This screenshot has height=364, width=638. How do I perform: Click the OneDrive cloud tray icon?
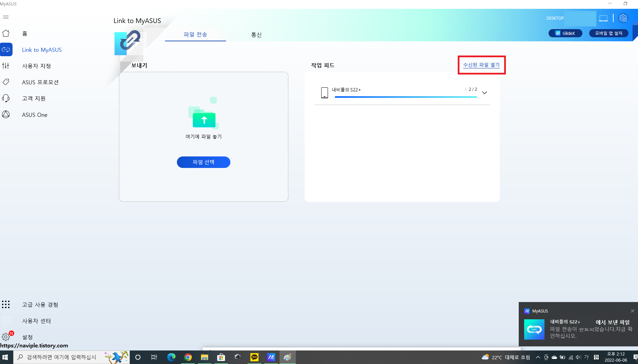pyautogui.click(x=554, y=357)
